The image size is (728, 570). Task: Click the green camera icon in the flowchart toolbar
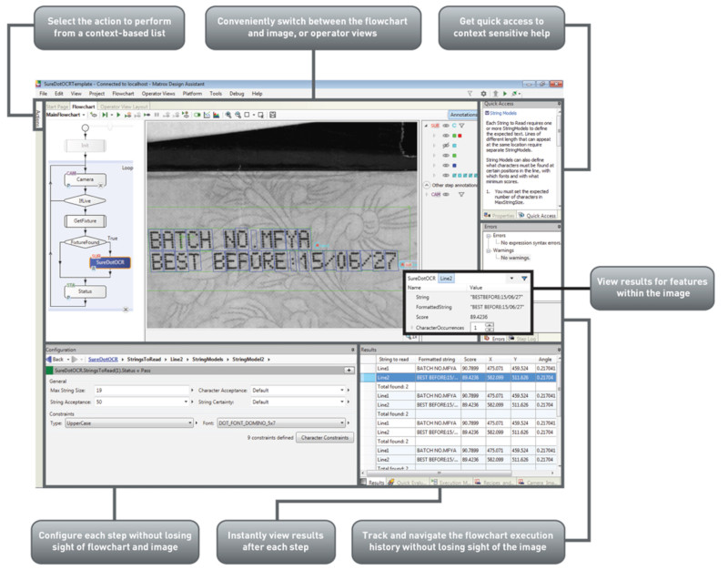pyautogui.click(x=197, y=115)
